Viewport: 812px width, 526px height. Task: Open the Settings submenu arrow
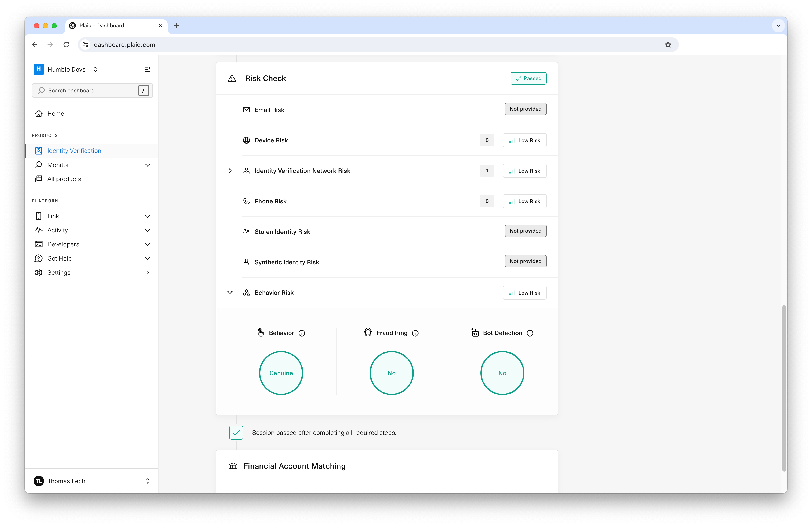tap(147, 272)
